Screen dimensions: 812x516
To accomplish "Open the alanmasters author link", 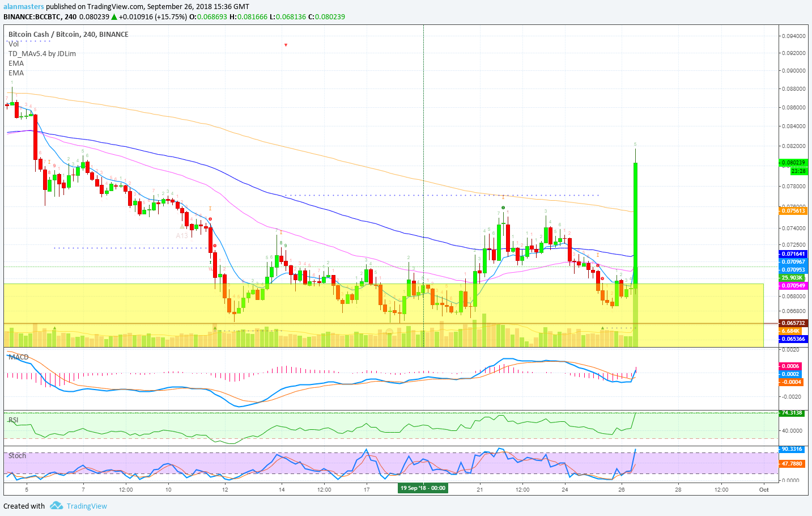I will click(23, 6).
